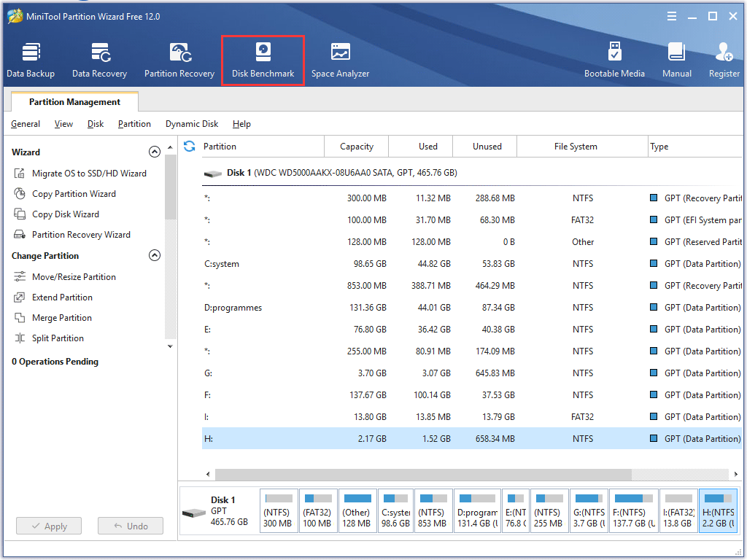Select F:(NTFS) 137.7 GB block in disk map
This screenshot has width=747, height=560.
tap(634, 511)
